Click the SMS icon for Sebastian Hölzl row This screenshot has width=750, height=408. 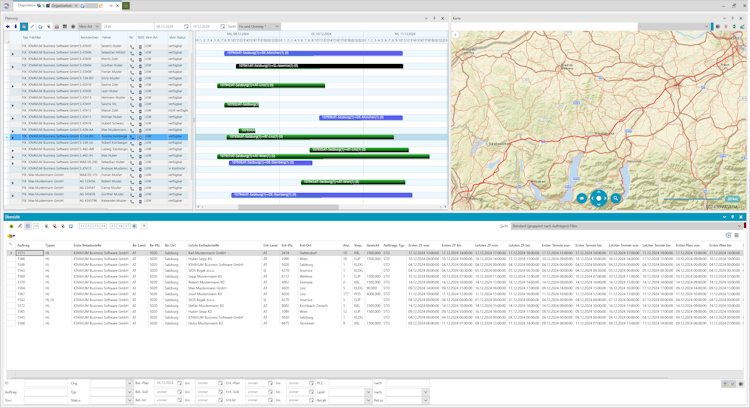[x=140, y=53]
